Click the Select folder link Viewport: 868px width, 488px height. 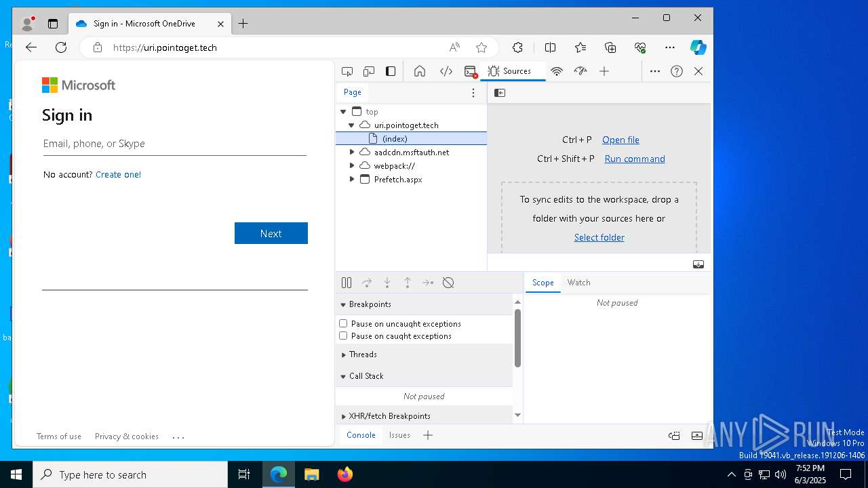pyautogui.click(x=599, y=237)
